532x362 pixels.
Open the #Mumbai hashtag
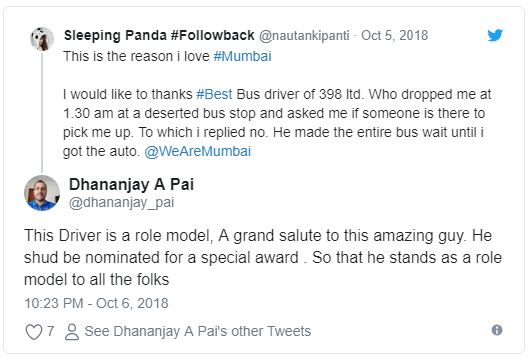242,56
